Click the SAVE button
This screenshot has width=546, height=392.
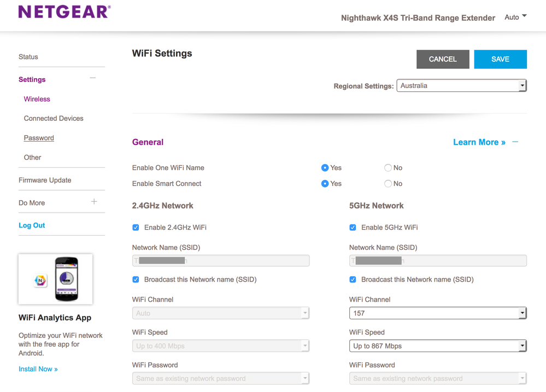[501, 59]
